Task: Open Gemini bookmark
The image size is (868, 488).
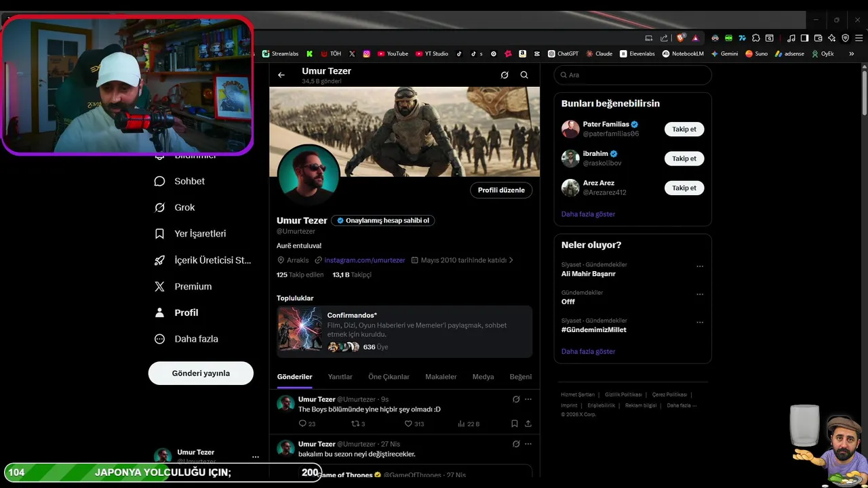Action: point(724,54)
